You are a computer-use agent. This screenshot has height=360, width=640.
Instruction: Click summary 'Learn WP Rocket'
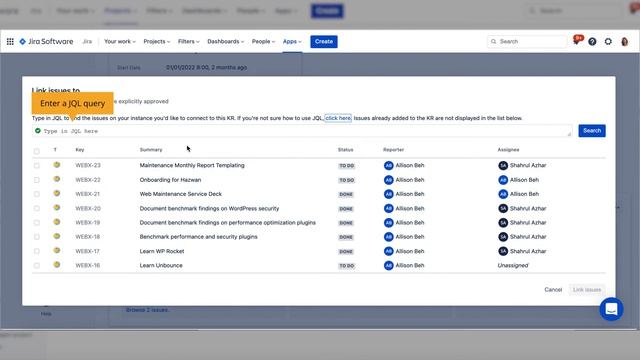(x=162, y=251)
